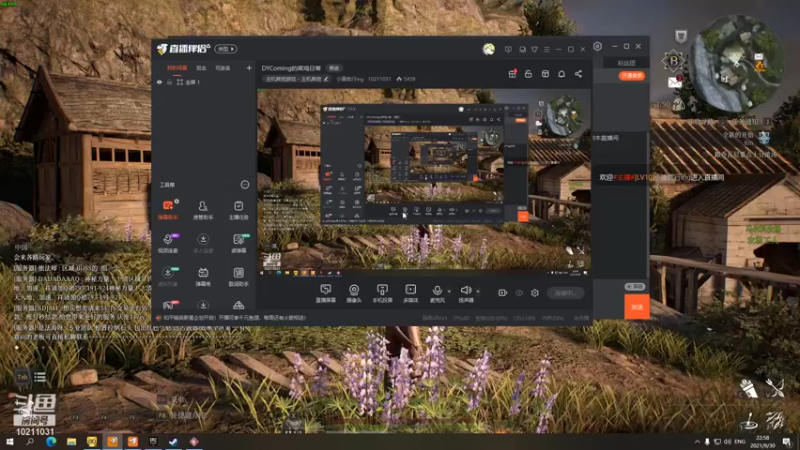Click the 修改 button beside room title
The image size is (800, 450).
tap(334, 68)
